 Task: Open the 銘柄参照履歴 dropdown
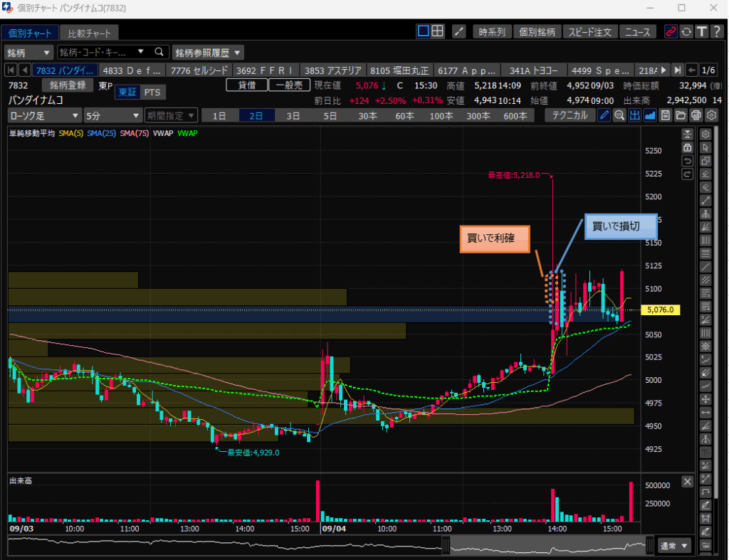click(x=208, y=52)
